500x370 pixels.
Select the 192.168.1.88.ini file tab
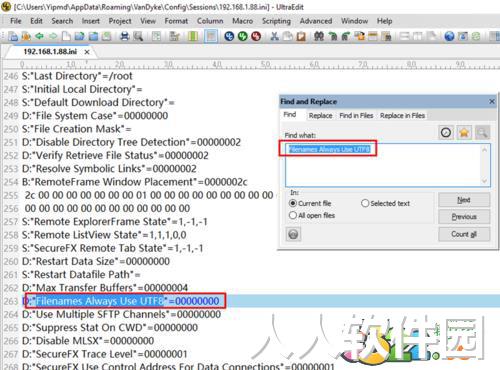(x=50, y=52)
